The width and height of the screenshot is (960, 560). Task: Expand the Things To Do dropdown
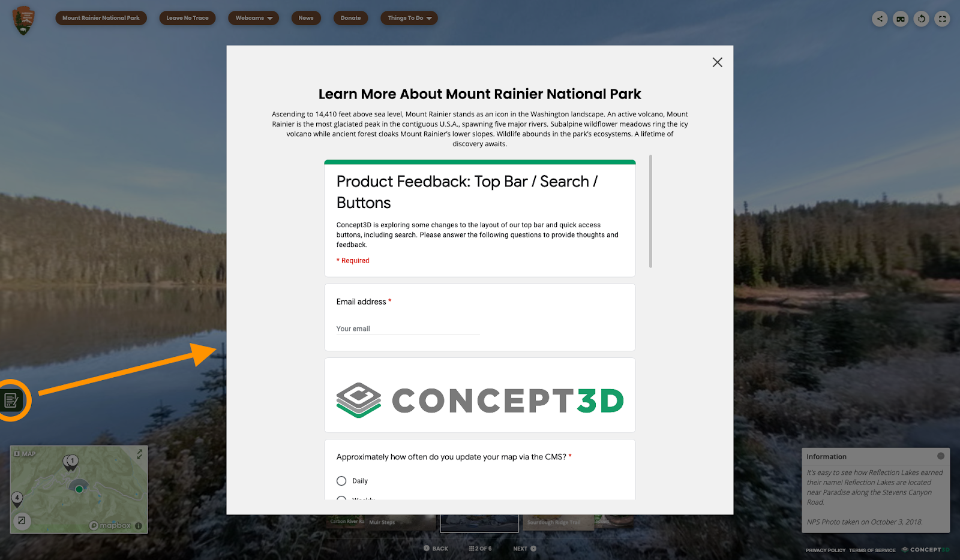409,18
